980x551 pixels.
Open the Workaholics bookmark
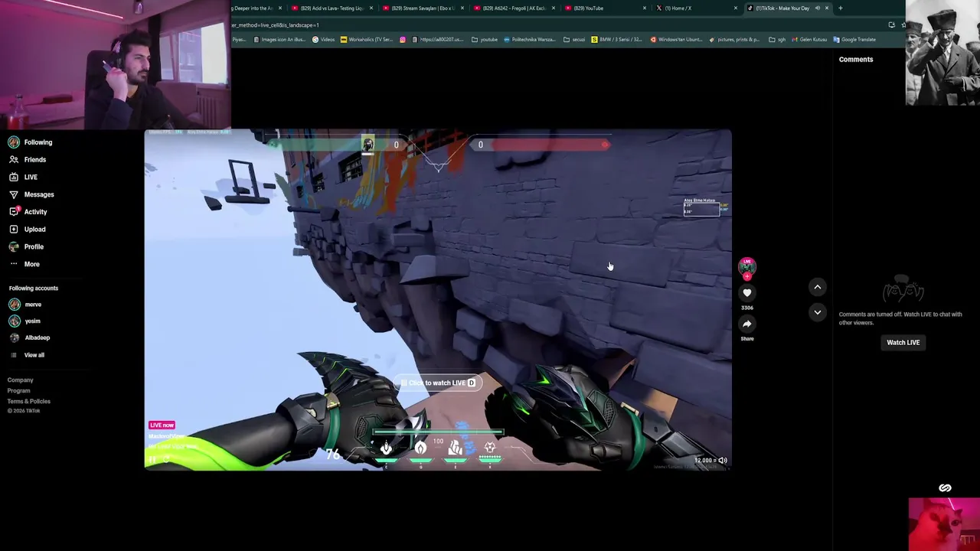point(367,40)
